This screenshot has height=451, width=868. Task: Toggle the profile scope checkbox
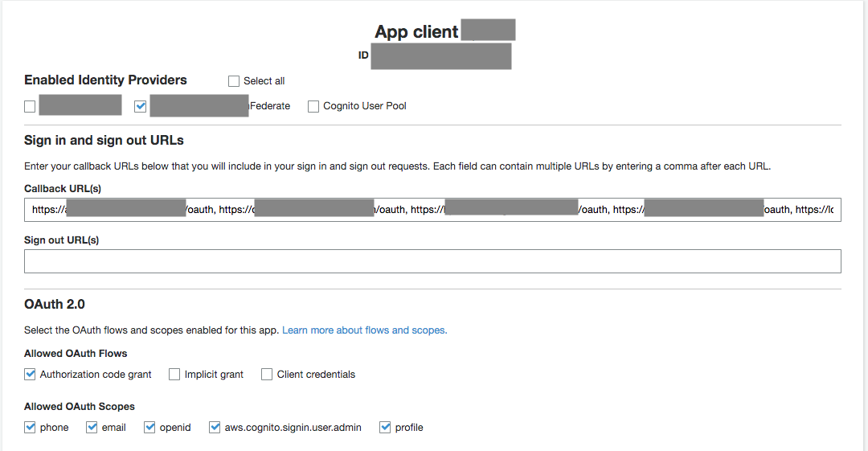385,428
